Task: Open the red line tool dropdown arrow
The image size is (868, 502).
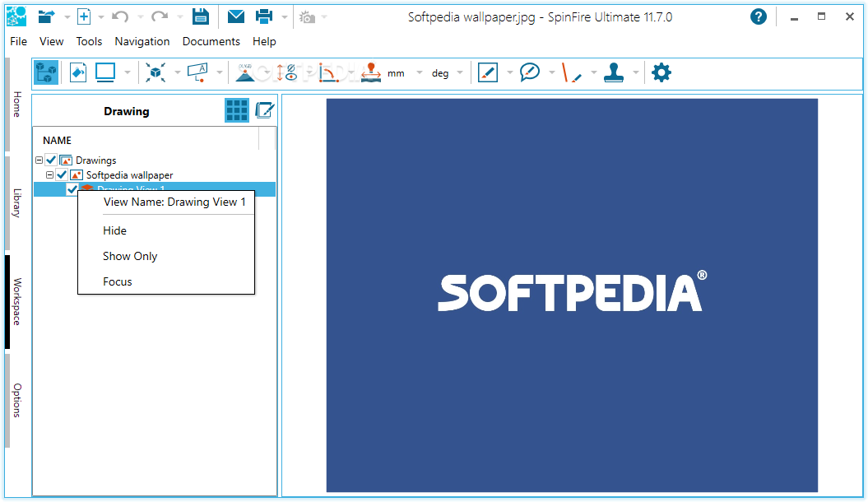Action: click(x=593, y=72)
